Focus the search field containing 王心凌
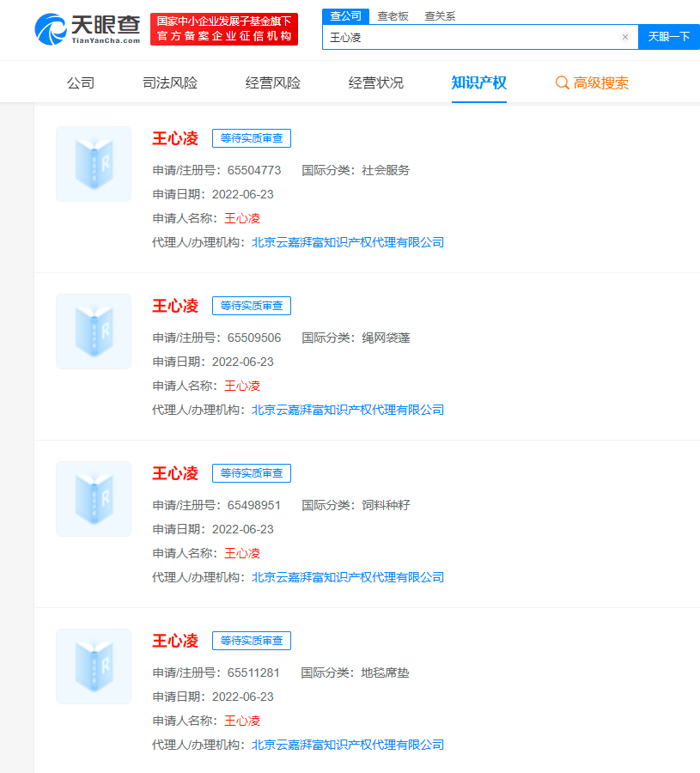700x773 pixels. tap(480, 37)
